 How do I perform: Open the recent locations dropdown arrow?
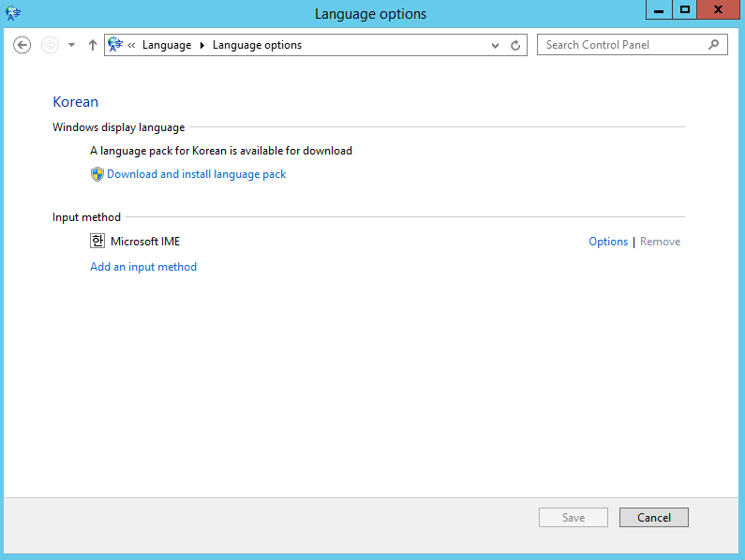72,45
